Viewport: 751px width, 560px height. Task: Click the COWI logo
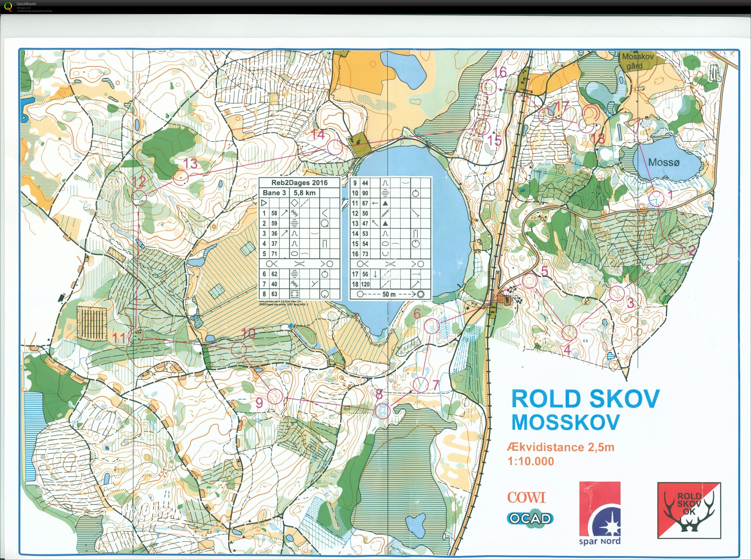pos(527,497)
